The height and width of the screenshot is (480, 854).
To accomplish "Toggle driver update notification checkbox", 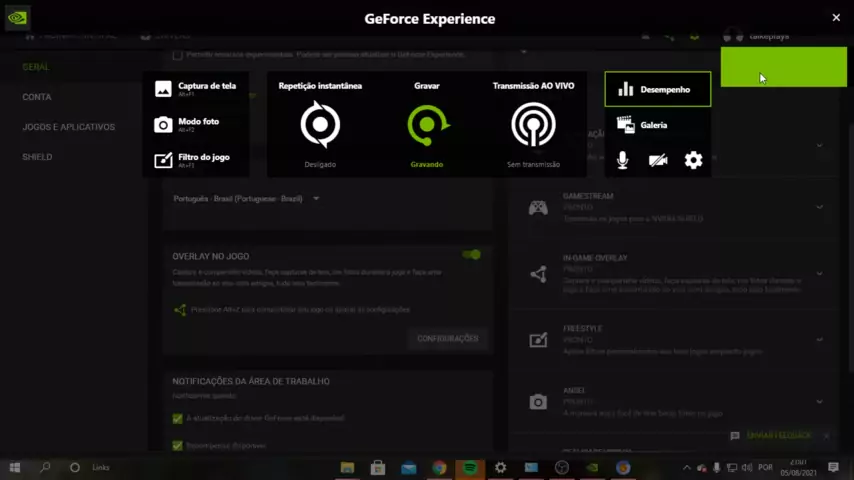I will (x=177, y=418).
